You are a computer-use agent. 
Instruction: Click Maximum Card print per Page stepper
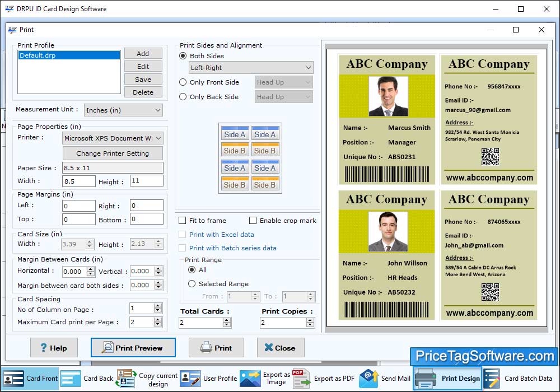pos(158,322)
